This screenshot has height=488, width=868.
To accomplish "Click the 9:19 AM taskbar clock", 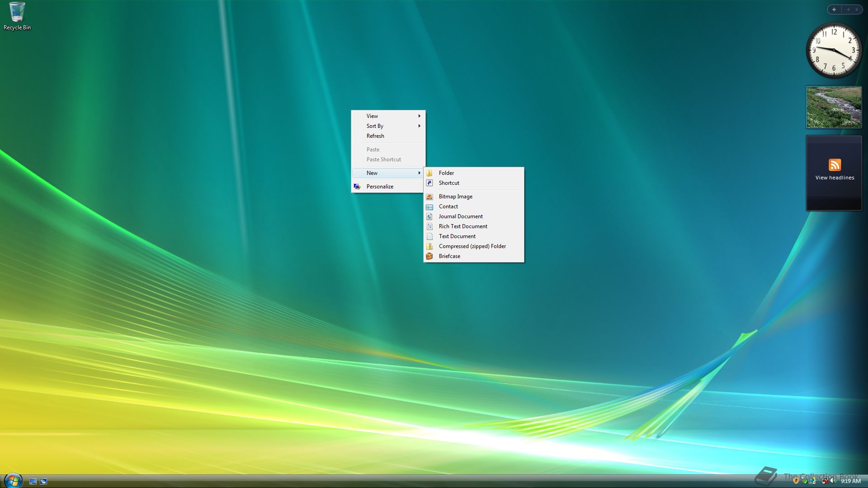I will point(850,481).
